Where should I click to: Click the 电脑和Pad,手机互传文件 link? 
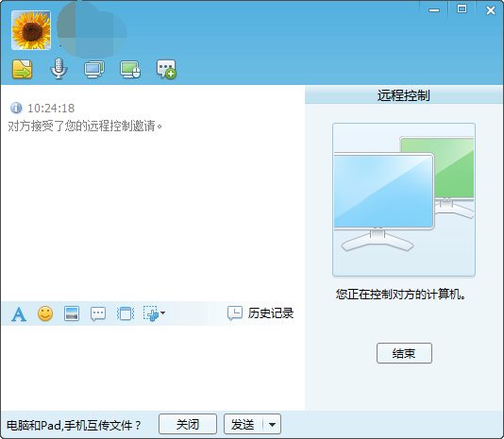(x=74, y=425)
